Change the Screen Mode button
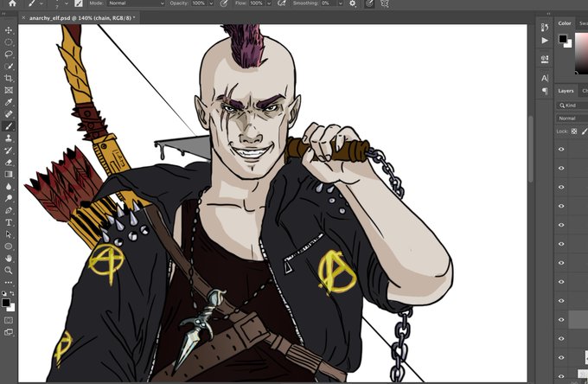Viewport: 588px width, 384px height. [x=9, y=332]
